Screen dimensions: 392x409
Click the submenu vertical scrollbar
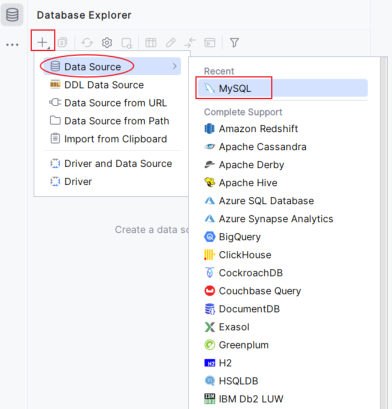coord(384,233)
